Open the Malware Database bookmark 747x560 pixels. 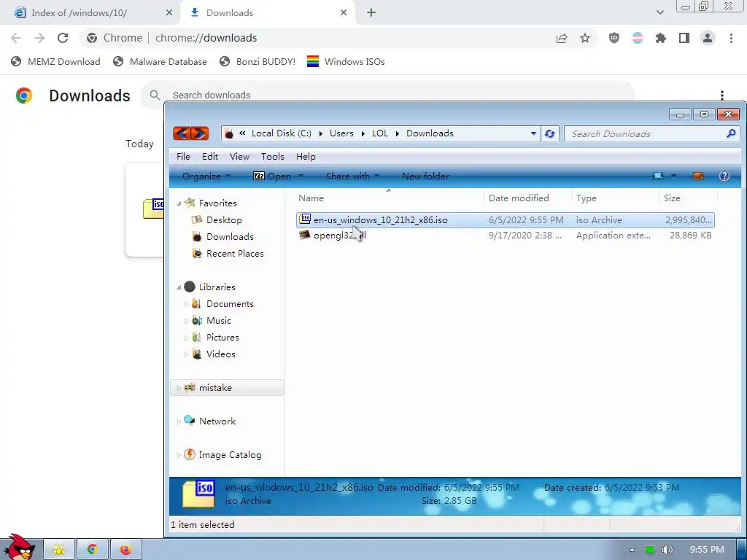(160, 61)
